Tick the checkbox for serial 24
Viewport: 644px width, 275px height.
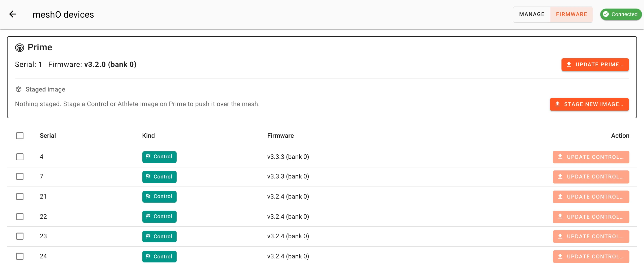click(x=20, y=256)
